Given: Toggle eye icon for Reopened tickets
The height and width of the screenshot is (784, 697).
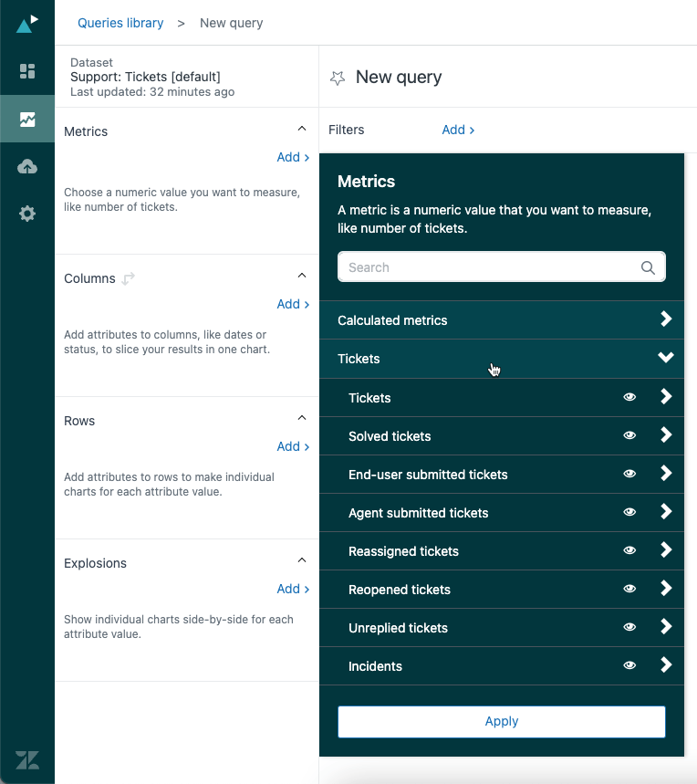Looking at the screenshot, I should [629, 590].
